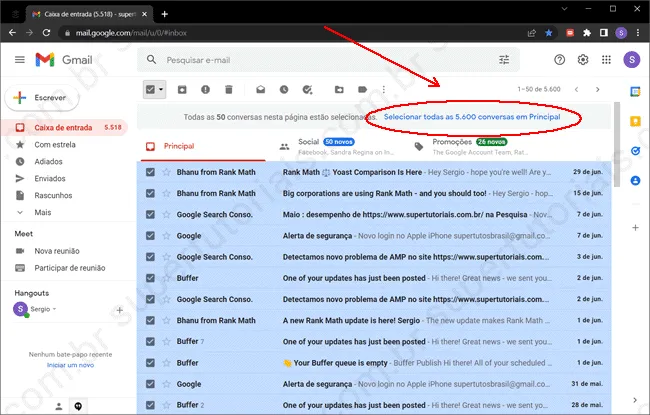Screen dimensions: 650x415
Task: Go to older page arrow
Action: [597, 89]
